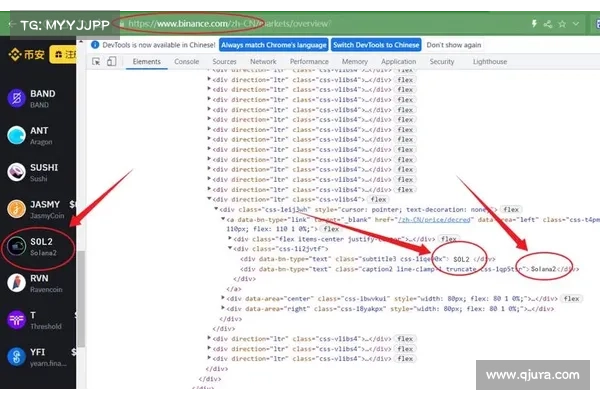Select Solana2 text node in DOM tree

543,269
